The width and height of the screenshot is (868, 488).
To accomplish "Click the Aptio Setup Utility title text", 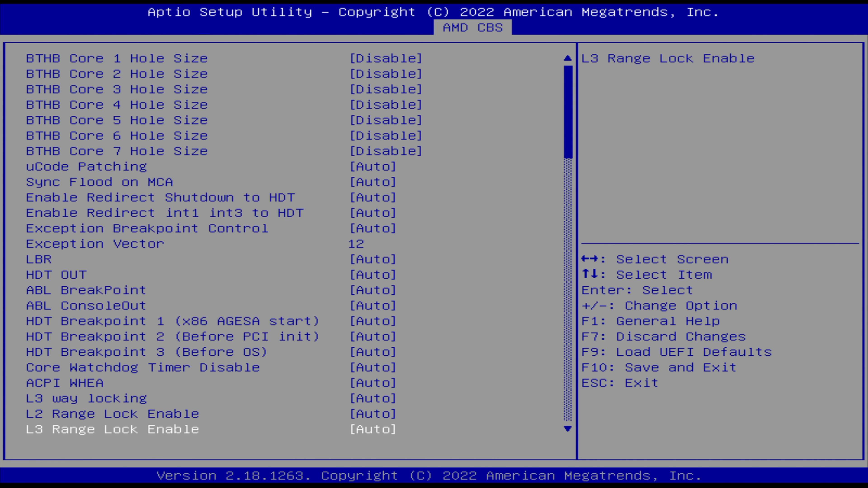I will tap(433, 12).
